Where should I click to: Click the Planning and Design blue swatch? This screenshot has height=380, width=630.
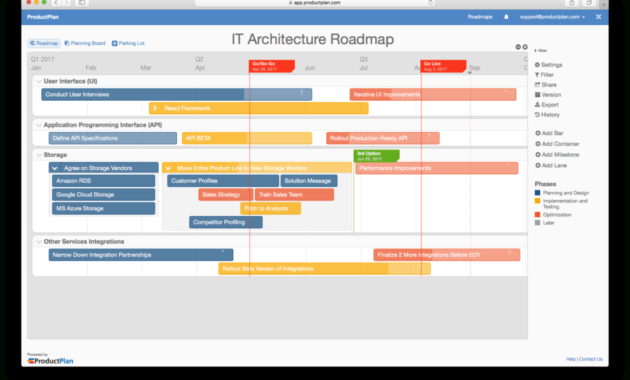pyautogui.click(x=537, y=193)
